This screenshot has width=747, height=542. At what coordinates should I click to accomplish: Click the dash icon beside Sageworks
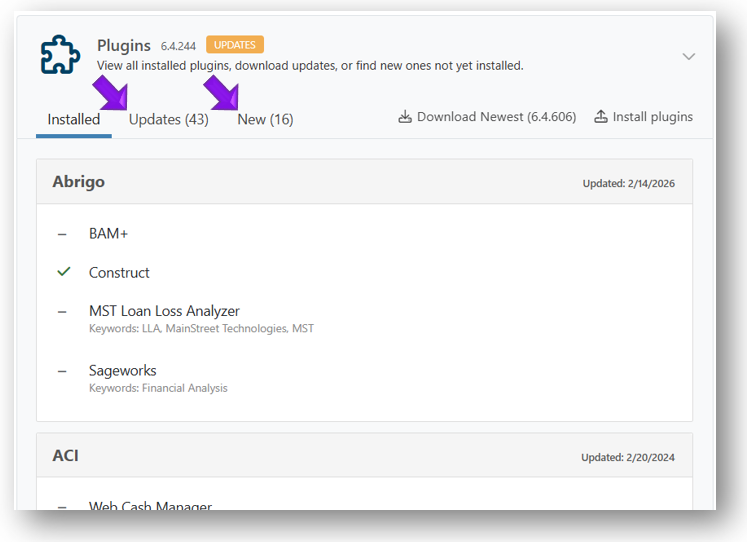pyautogui.click(x=62, y=371)
